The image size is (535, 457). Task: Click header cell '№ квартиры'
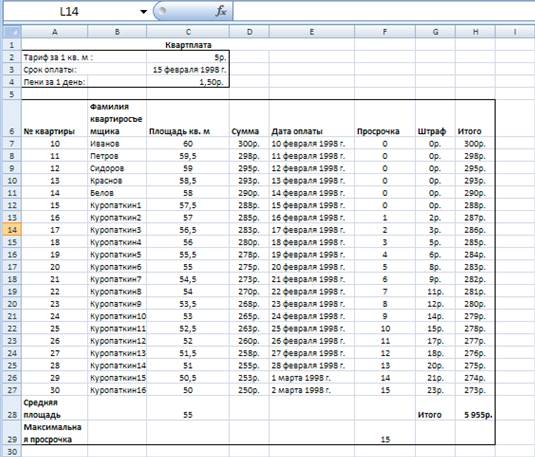tap(49, 131)
